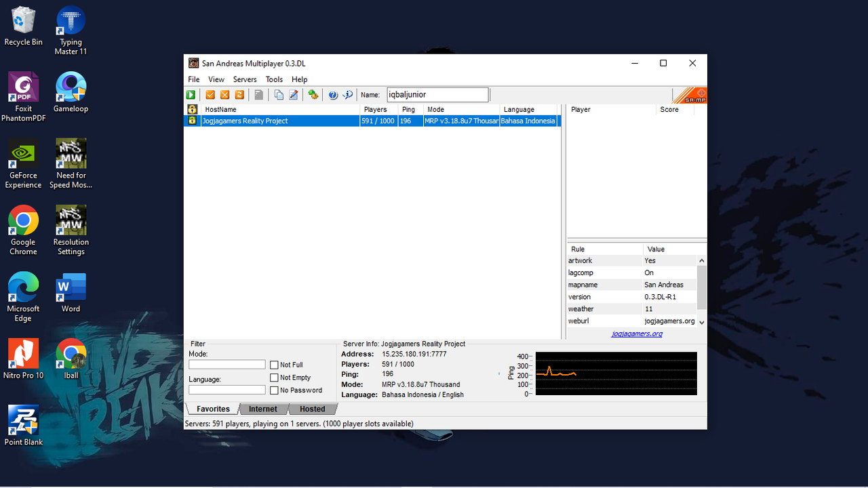
Task: Click the Language filter text field
Action: (x=227, y=390)
